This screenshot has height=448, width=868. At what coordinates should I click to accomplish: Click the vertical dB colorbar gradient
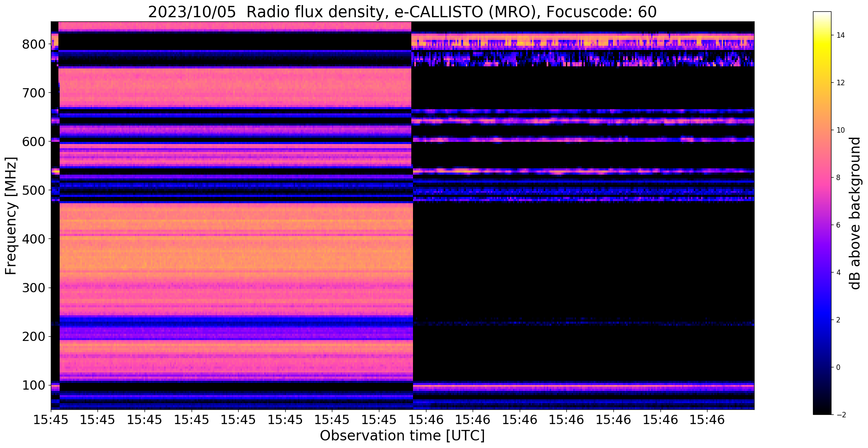tap(822, 213)
